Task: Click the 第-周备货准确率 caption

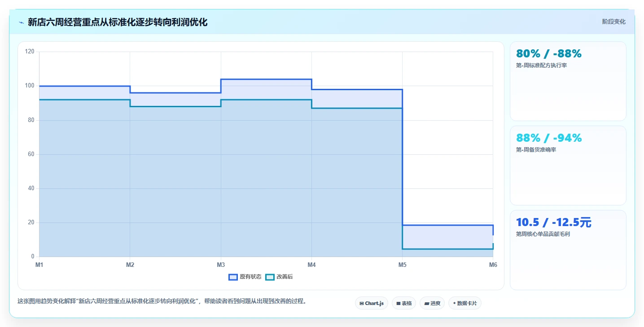Action: pos(536,150)
